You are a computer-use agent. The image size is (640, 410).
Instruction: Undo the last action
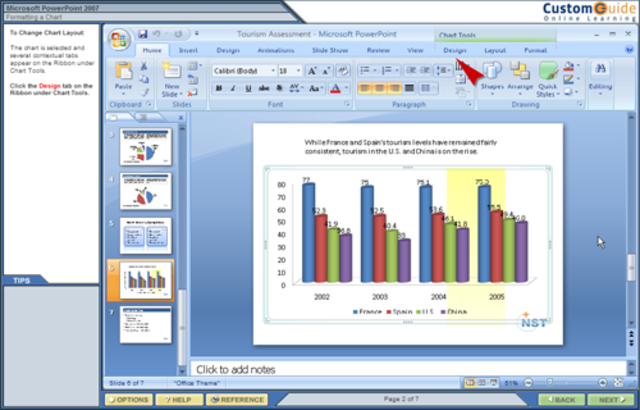click(157, 34)
